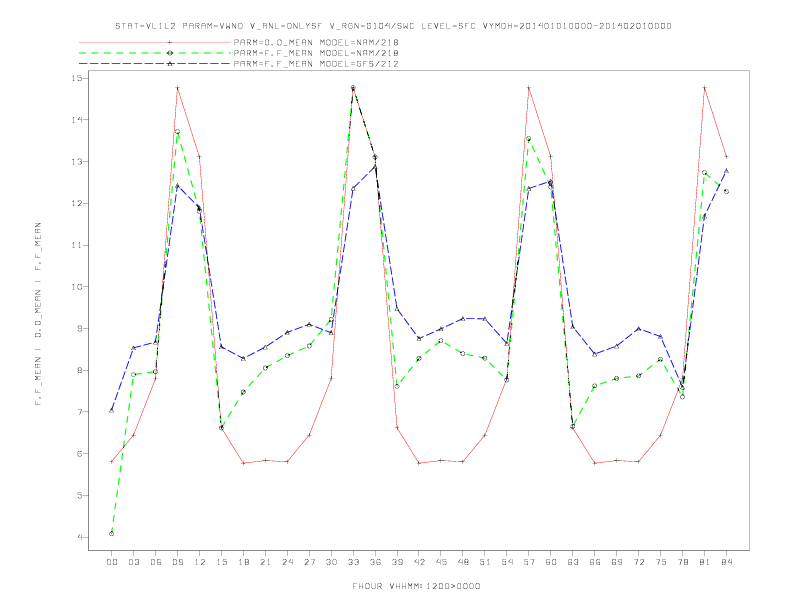Click y-axis tick label 13
Viewport: 792px width, 612px height.
click(76, 162)
